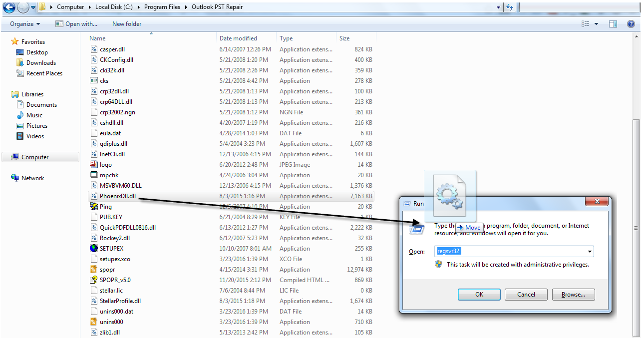Screen dimensions: 644x338
Task: Select the file named Rockey2.dll
Action: click(115, 238)
